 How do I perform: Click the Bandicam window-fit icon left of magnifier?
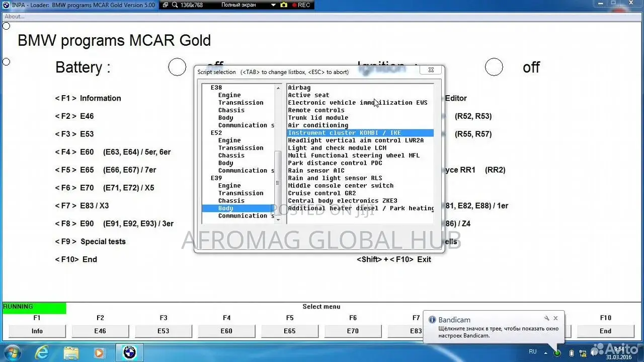166,5
